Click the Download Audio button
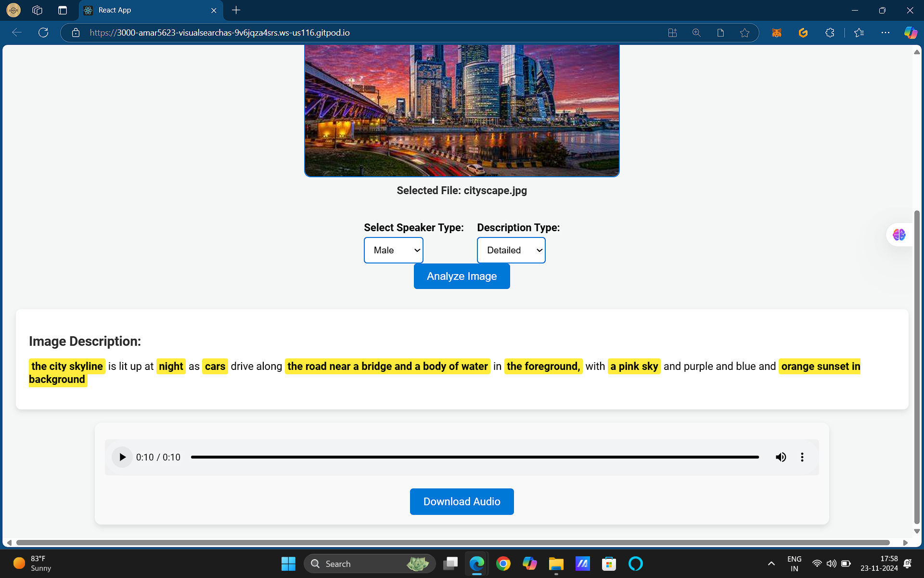This screenshot has height=578, width=924. [462, 501]
